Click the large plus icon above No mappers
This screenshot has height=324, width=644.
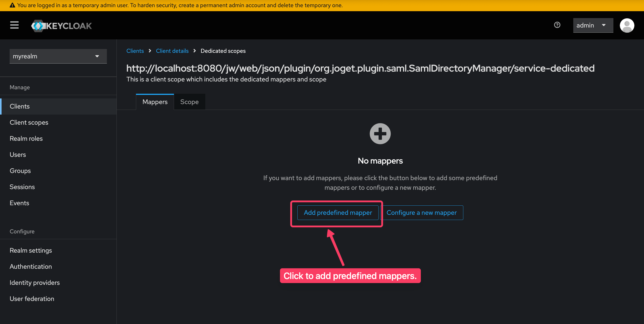(380, 134)
